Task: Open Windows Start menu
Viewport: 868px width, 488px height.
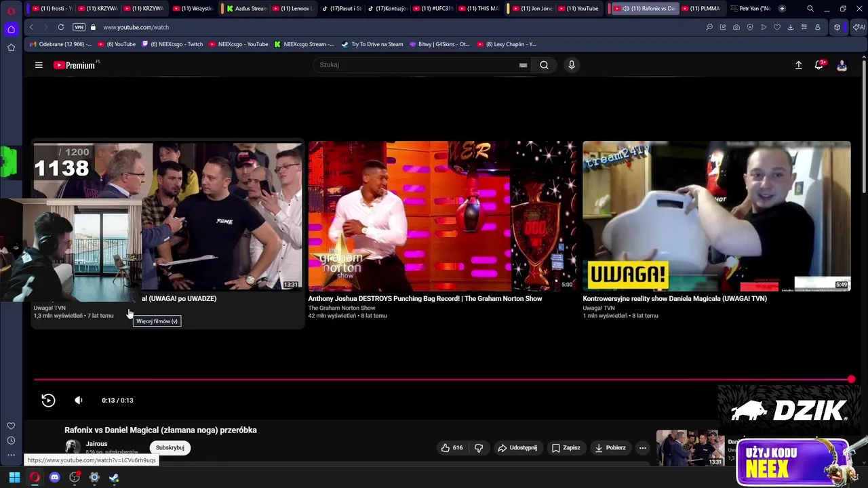Action: coord(14,478)
